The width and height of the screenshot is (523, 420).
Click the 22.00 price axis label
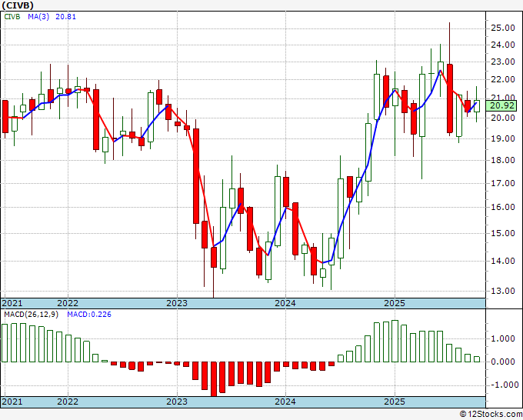(x=503, y=79)
